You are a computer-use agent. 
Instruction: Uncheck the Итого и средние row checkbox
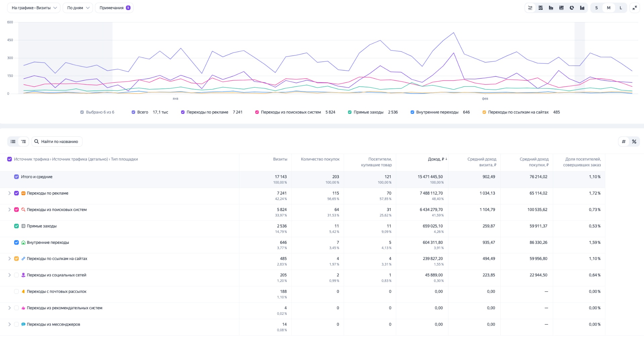click(16, 177)
